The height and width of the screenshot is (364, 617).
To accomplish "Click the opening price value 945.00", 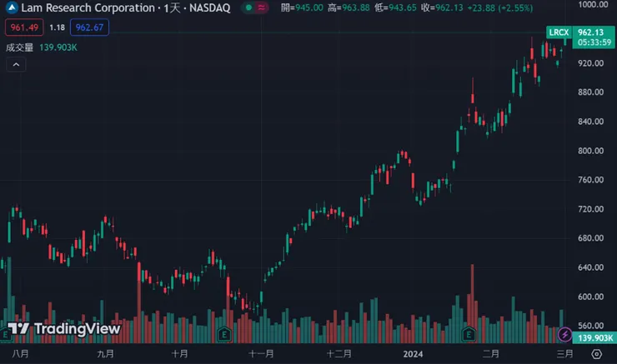I will [308, 7].
